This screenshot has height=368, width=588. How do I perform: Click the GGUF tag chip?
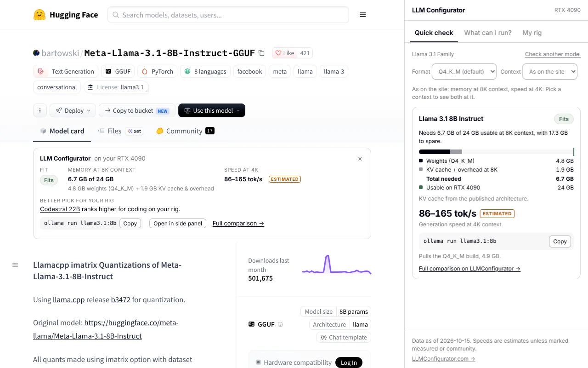(x=118, y=71)
